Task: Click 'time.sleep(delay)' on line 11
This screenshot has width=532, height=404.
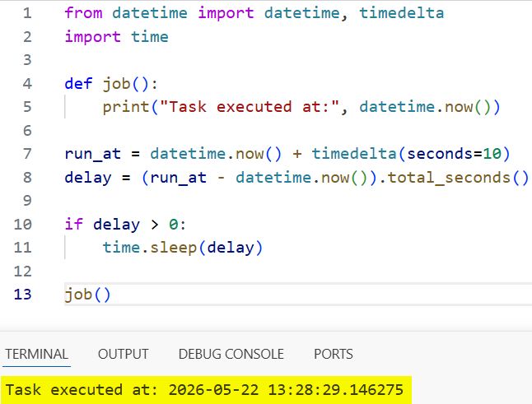Action: (183, 248)
